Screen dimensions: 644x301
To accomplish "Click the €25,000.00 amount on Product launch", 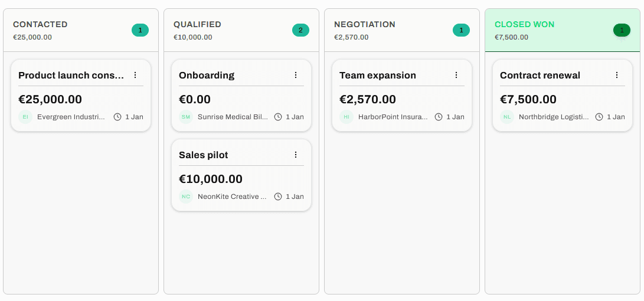I will [x=50, y=99].
